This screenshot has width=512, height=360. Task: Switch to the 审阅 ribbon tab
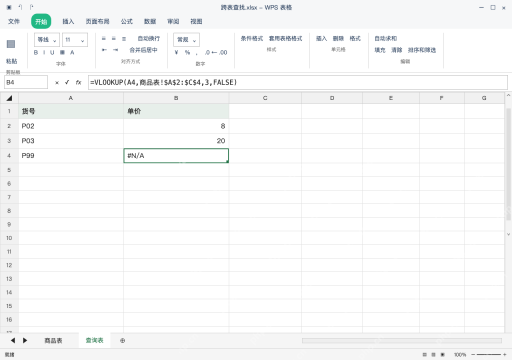[x=173, y=21]
